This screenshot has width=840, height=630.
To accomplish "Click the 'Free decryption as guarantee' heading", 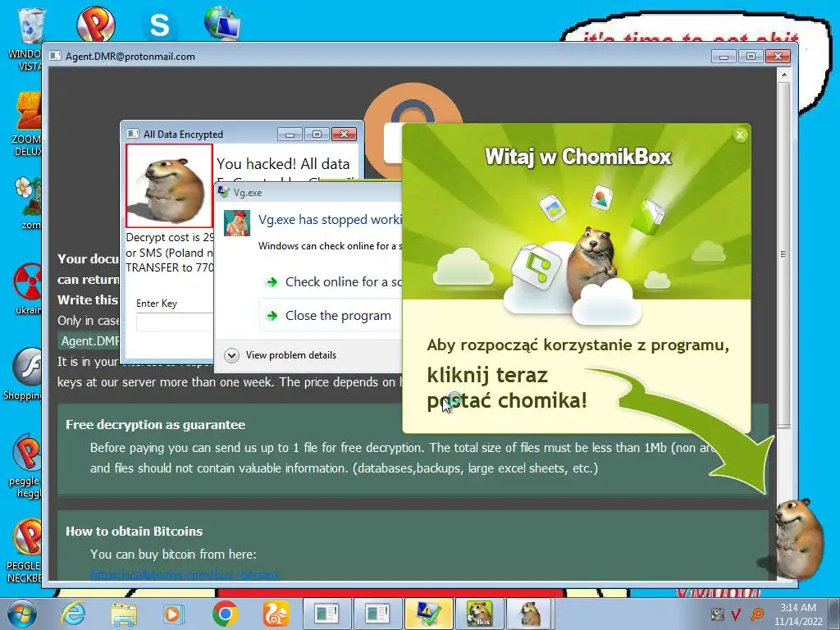I will [x=155, y=425].
